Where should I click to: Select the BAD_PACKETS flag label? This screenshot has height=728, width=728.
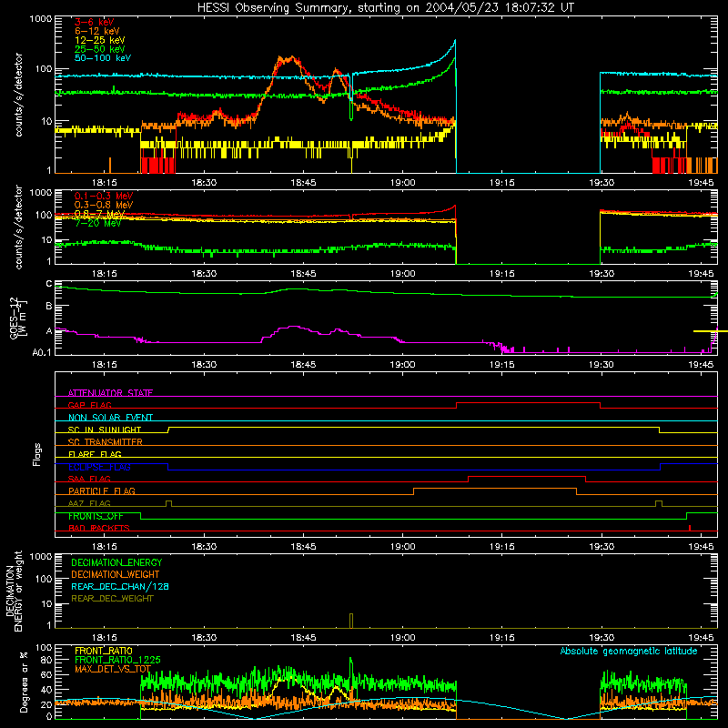[x=99, y=528]
